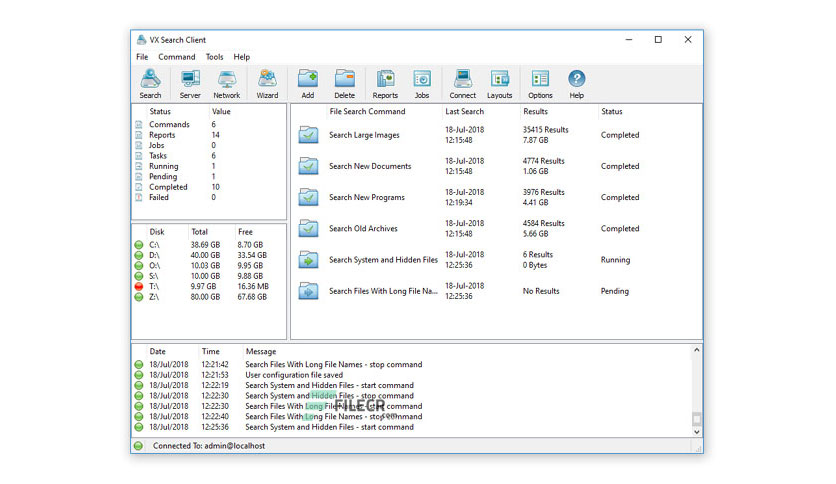Screen dimensions: 836x484
Task: Open the Command menu
Action: point(176,57)
